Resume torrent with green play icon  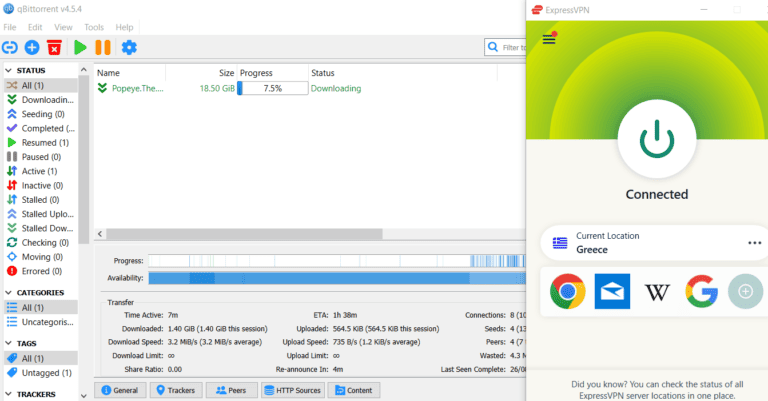80,47
